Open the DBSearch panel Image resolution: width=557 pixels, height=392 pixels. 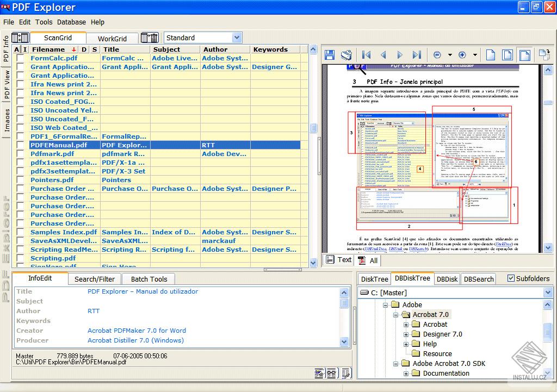pos(478,278)
